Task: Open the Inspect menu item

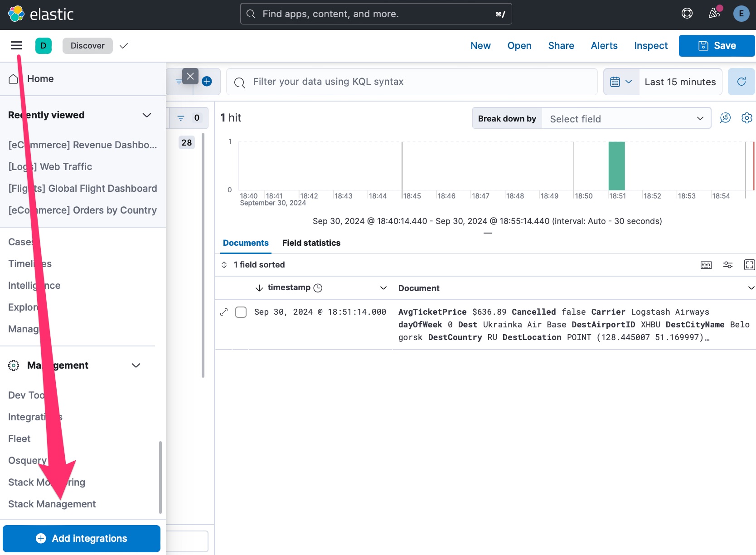Action: coord(650,46)
